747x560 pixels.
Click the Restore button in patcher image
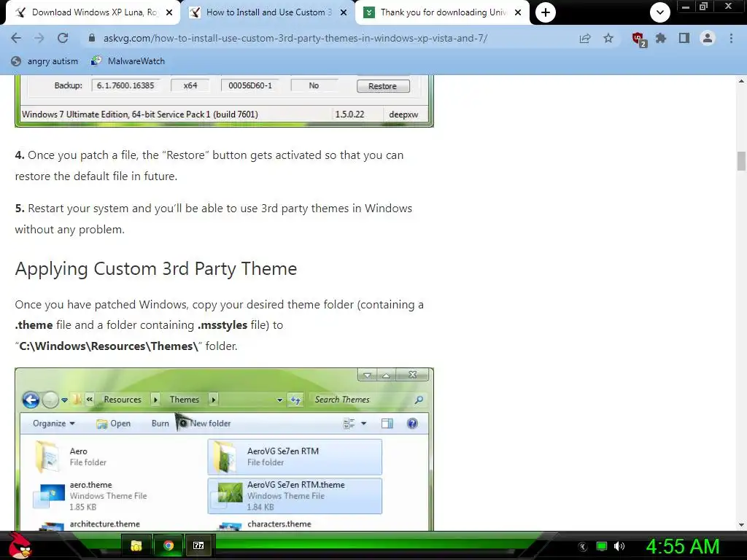(382, 86)
